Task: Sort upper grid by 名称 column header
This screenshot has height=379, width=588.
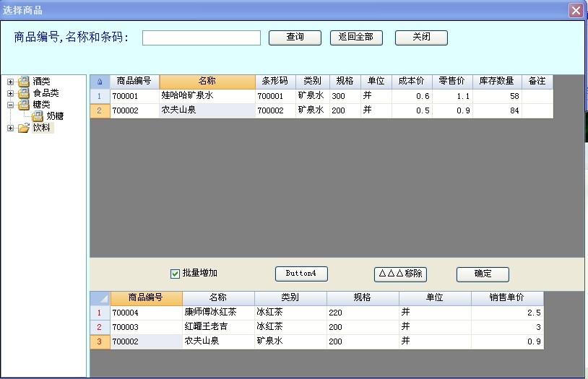Action: click(x=207, y=82)
